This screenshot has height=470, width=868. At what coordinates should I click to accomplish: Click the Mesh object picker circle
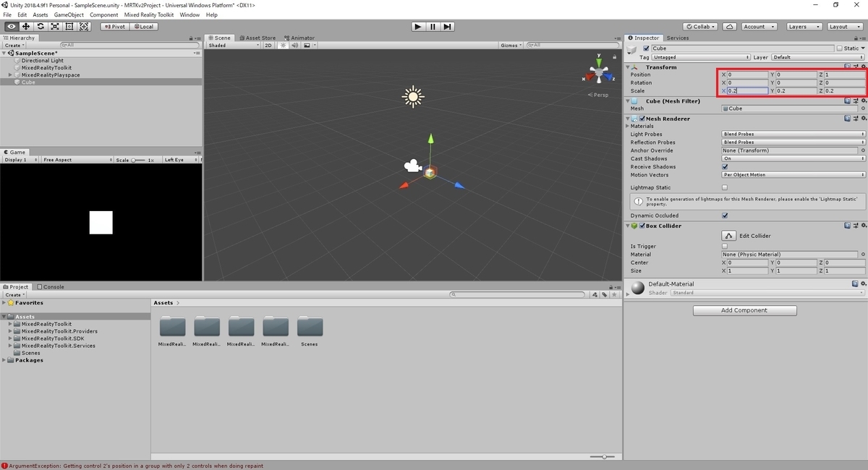[863, 108]
